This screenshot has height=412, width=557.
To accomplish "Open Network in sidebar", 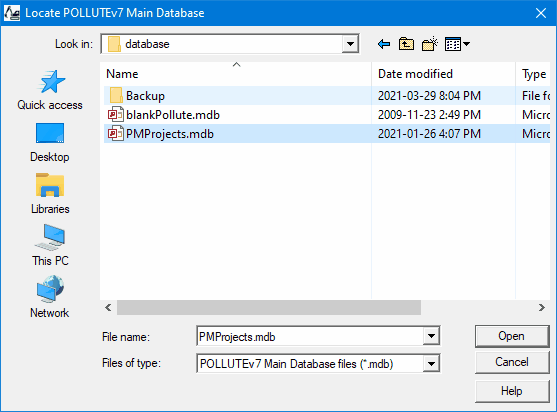I will [x=50, y=297].
